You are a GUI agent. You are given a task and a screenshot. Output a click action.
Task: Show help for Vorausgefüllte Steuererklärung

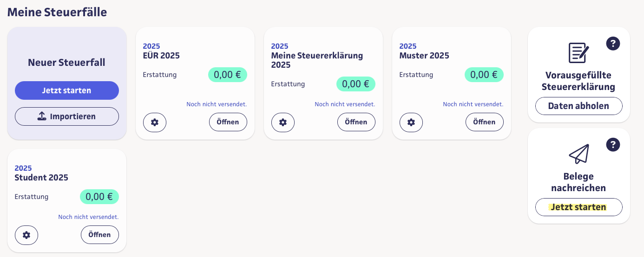tap(613, 44)
